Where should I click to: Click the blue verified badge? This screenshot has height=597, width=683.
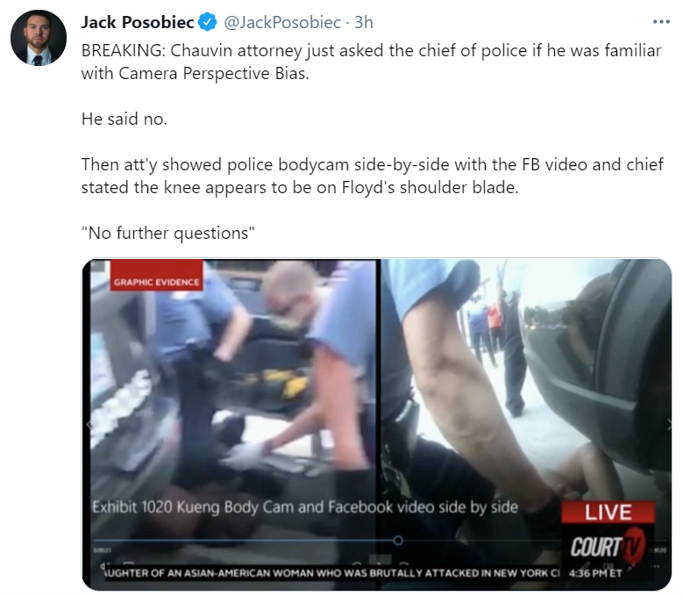coord(208,22)
